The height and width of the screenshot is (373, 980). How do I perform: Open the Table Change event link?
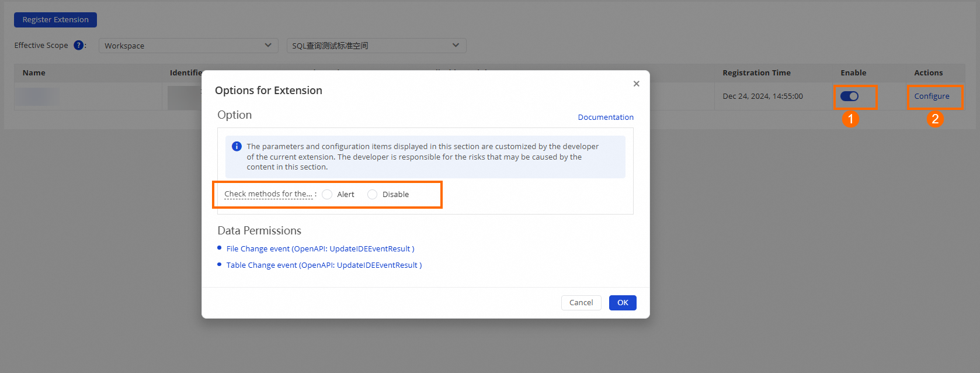pyautogui.click(x=324, y=265)
